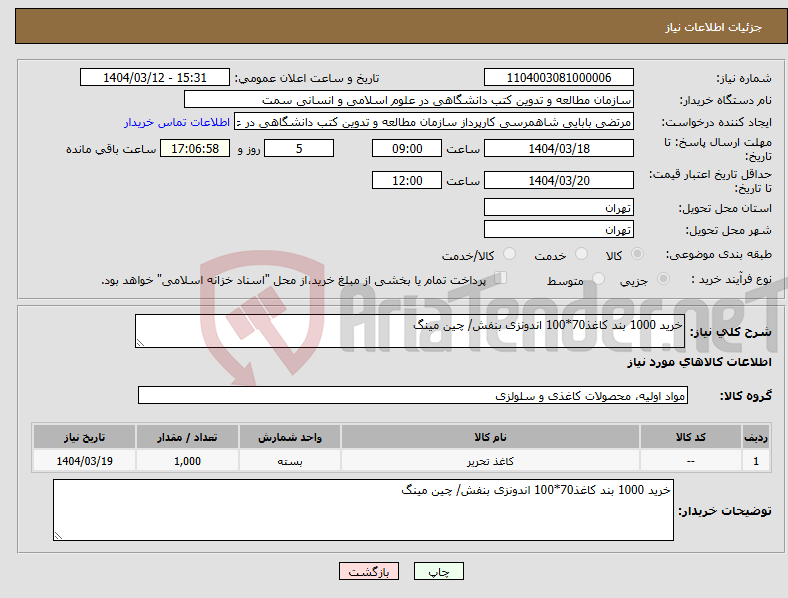Click the کد کالا column header
Screen dimensions: 788x598
(691, 437)
